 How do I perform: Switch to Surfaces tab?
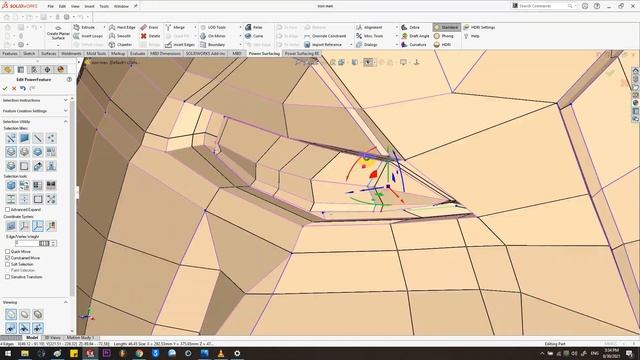tap(48, 53)
